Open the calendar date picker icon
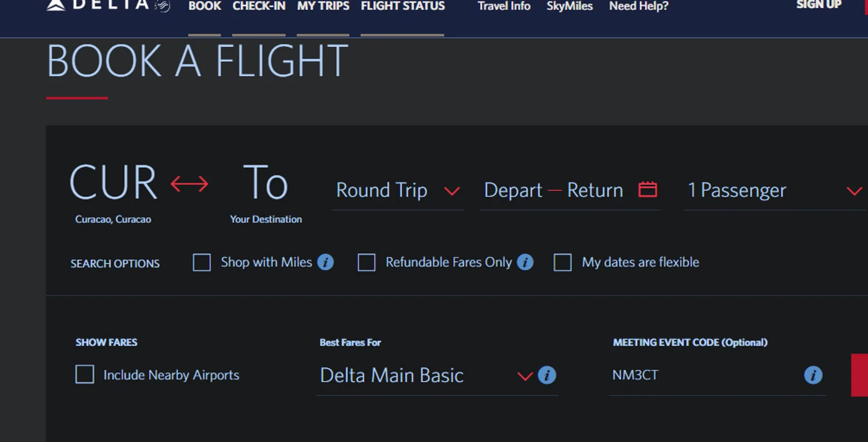Screen dimensions: 868x442 point(648,190)
